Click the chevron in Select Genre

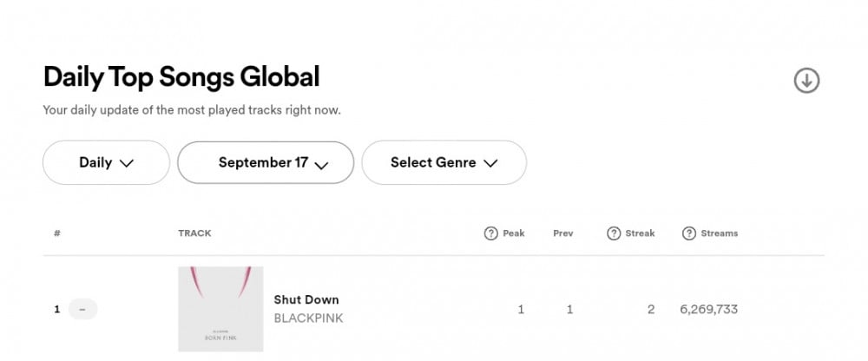(490, 163)
